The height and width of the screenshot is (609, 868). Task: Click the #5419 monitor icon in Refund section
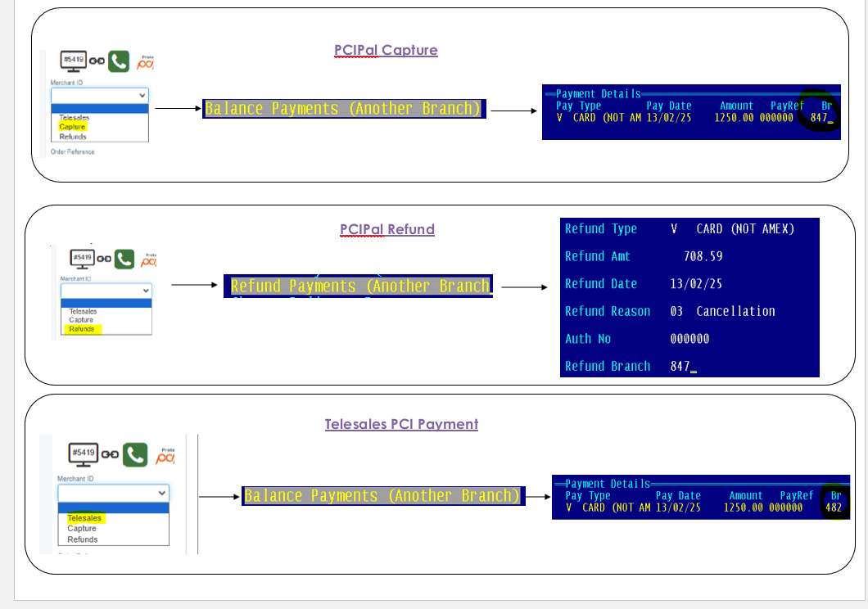pos(83,259)
